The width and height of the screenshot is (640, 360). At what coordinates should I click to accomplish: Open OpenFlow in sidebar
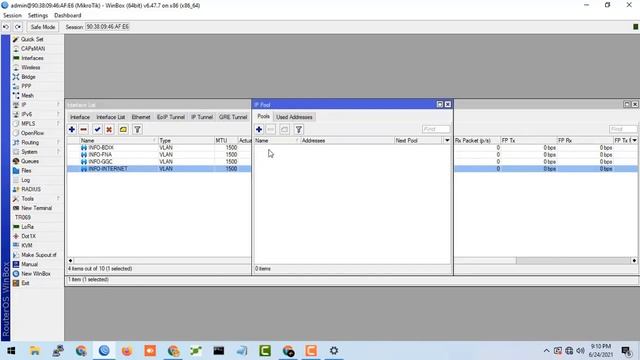pyautogui.click(x=32, y=133)
